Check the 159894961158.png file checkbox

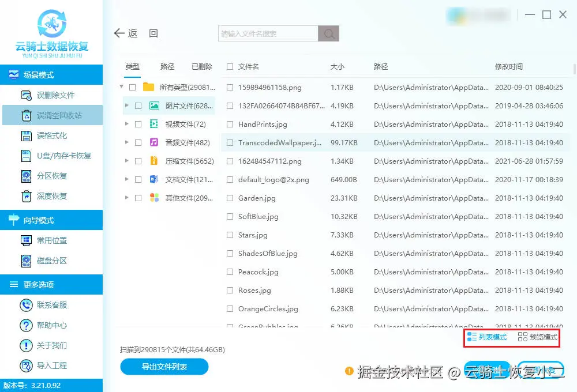pos(230,88)
